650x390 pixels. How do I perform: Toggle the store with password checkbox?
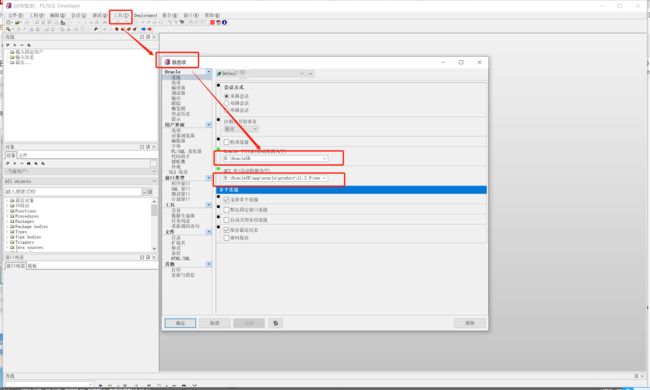tap(227, 238)
